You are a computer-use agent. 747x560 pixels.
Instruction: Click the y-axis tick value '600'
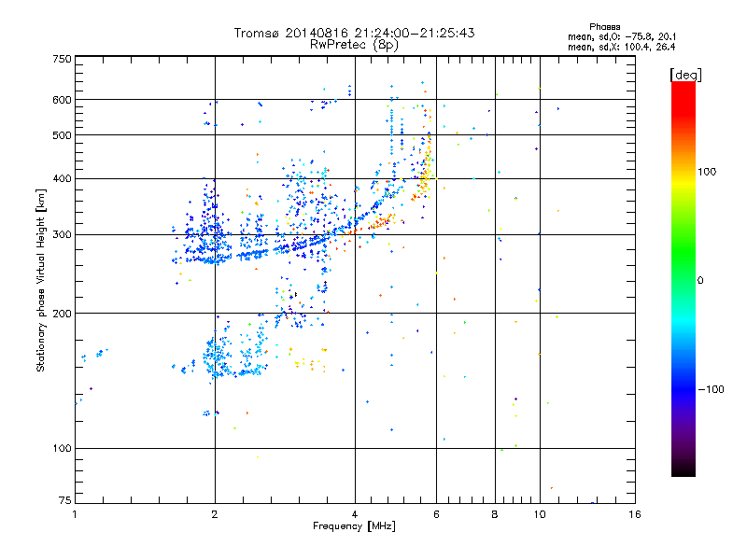click(x=62, y=100)
